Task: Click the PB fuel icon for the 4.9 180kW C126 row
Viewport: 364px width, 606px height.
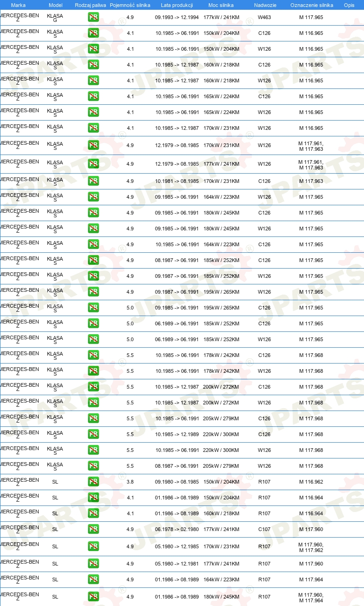Action: (x=93, y=213)
